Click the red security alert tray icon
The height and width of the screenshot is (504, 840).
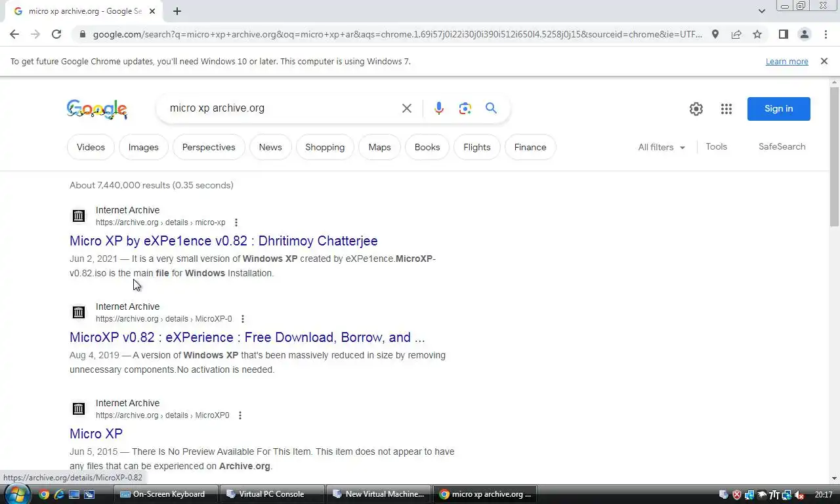tap(736, 495)
